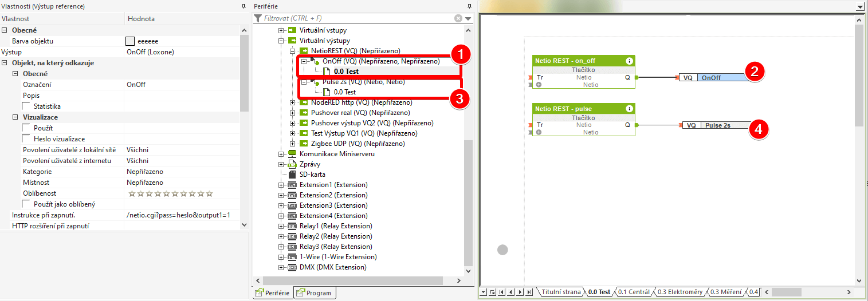Click the Barva objektu color swatch
Screen dimensions: 868x301
click(x=130, y=41)
